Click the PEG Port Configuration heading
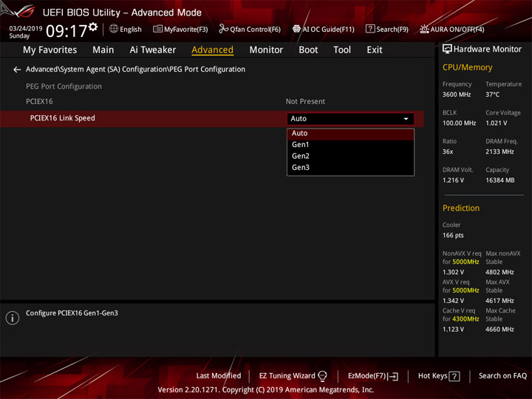The image size is (532, 399). click(64, 86)
